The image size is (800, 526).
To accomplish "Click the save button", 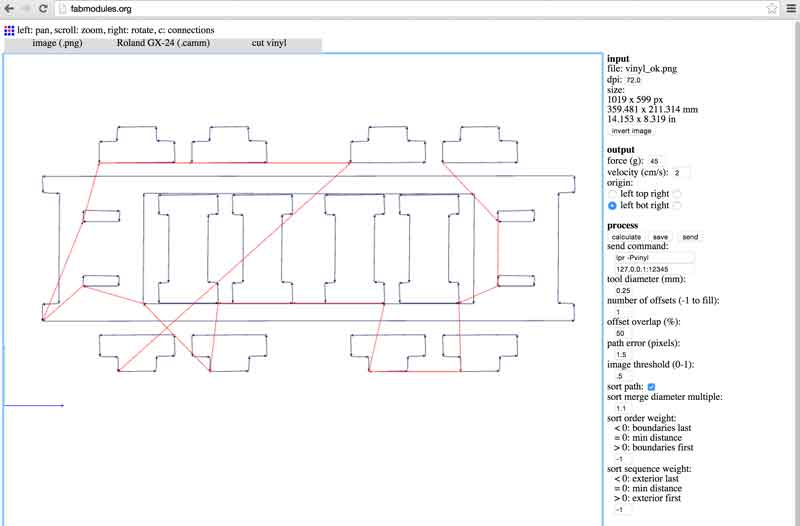I will [660, 237].
